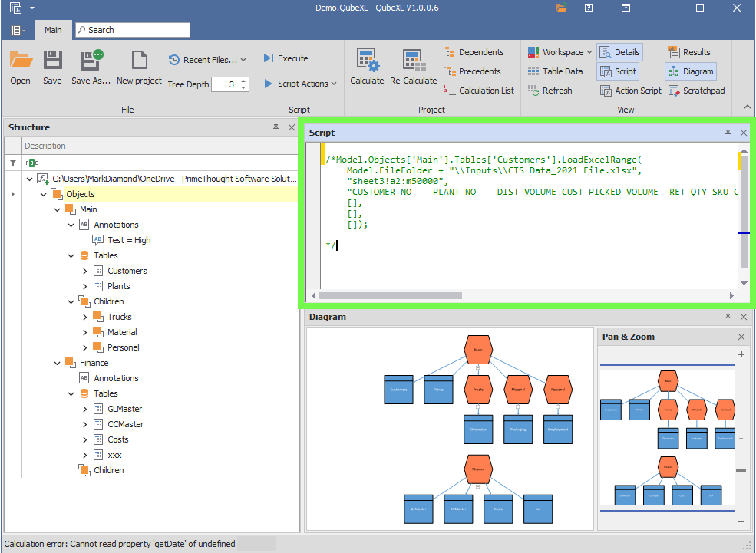Open the Calculation List
Screen dimensions: 756x553
pyautogui.click(x=479, y=91)
